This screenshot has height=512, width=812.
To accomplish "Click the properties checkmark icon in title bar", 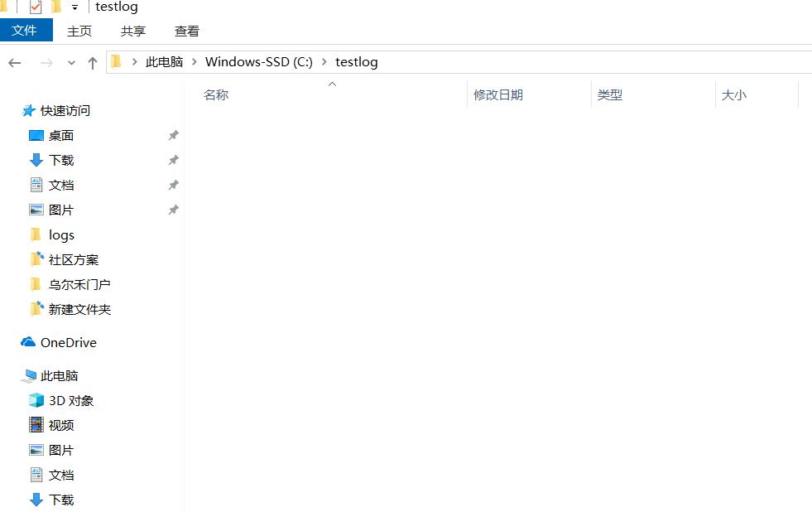I will pyautogui.click(x=36, y=7).
